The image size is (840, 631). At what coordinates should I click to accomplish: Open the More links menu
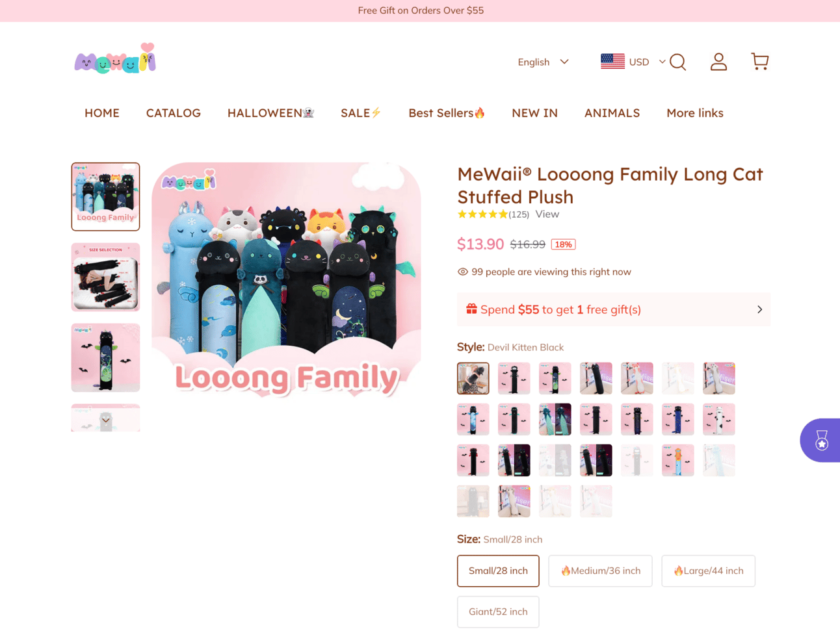694,113
